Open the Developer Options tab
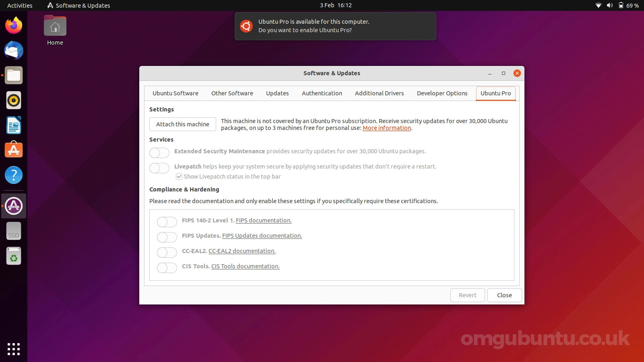 [x=442, y=93]
